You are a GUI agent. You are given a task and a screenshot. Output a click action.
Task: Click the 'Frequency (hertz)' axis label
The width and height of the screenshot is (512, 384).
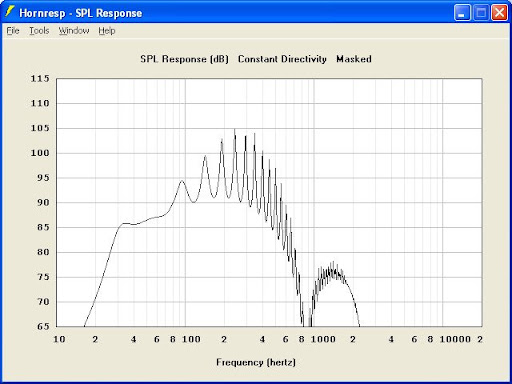pyautogui.click(x=256, y=362)
